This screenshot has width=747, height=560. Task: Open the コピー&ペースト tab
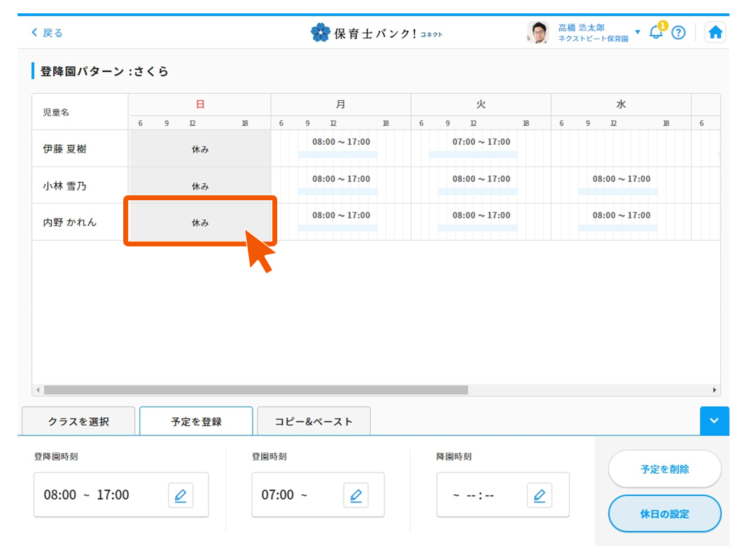point(314,421)
